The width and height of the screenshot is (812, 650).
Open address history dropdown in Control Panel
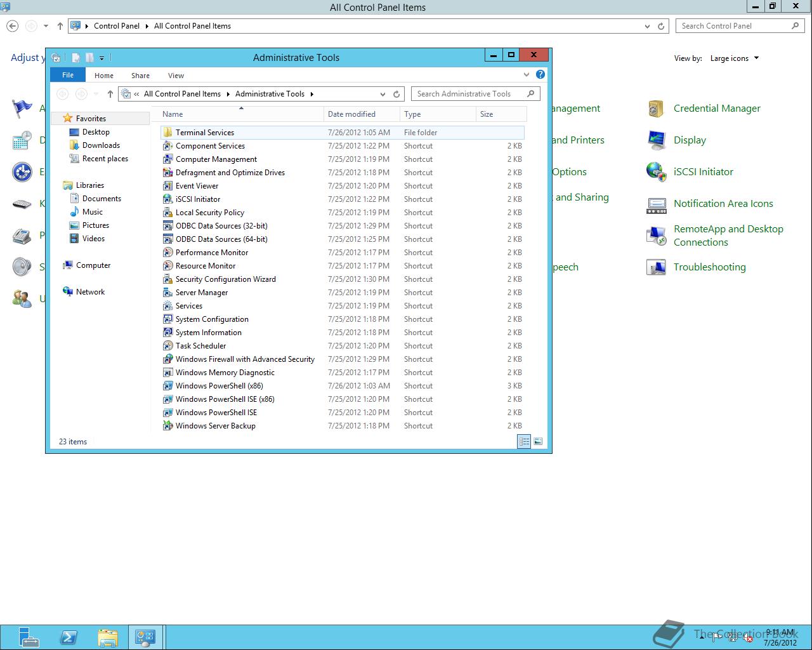point(647,26)
